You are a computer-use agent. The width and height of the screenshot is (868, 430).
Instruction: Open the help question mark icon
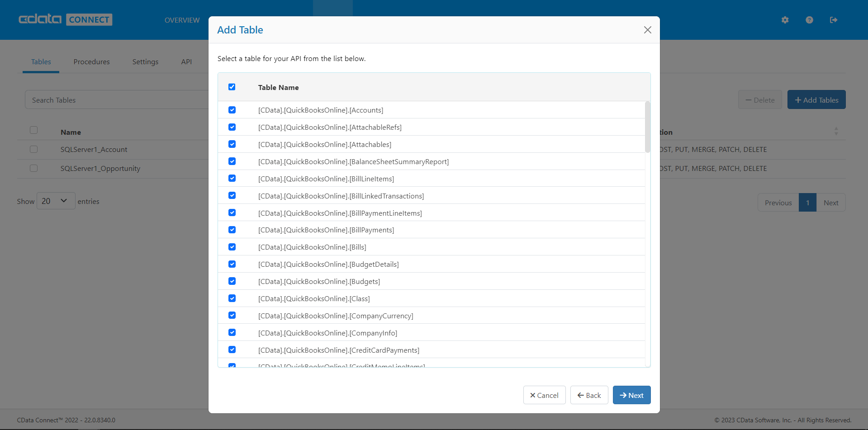tap(809, 20)
